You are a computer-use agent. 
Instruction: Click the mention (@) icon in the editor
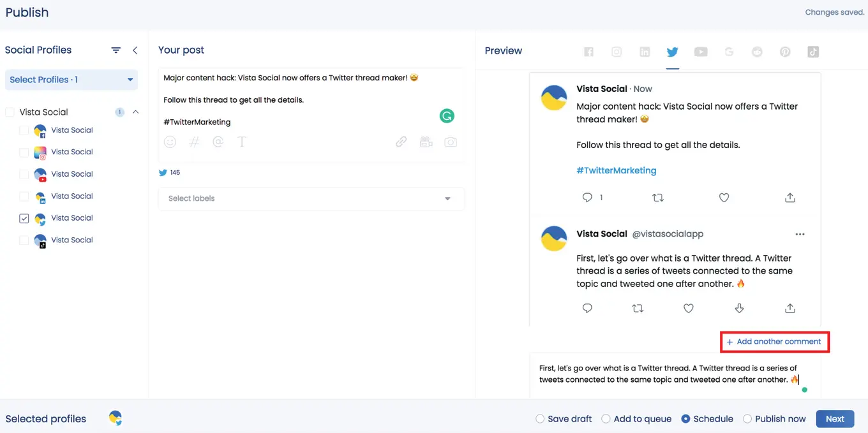click(218, 142)
